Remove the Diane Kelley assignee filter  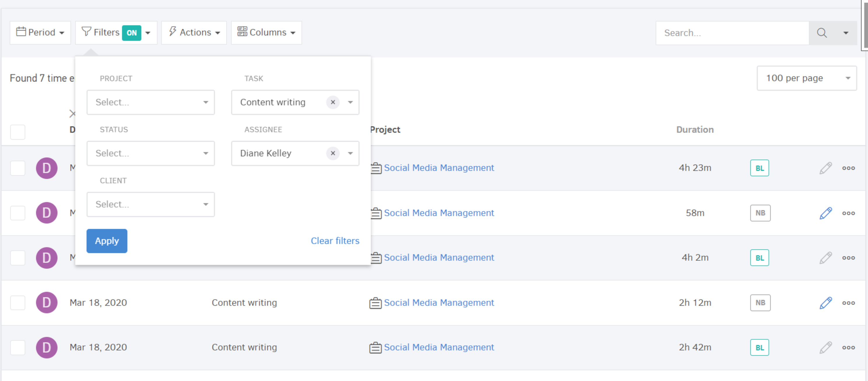pos(333,154)
